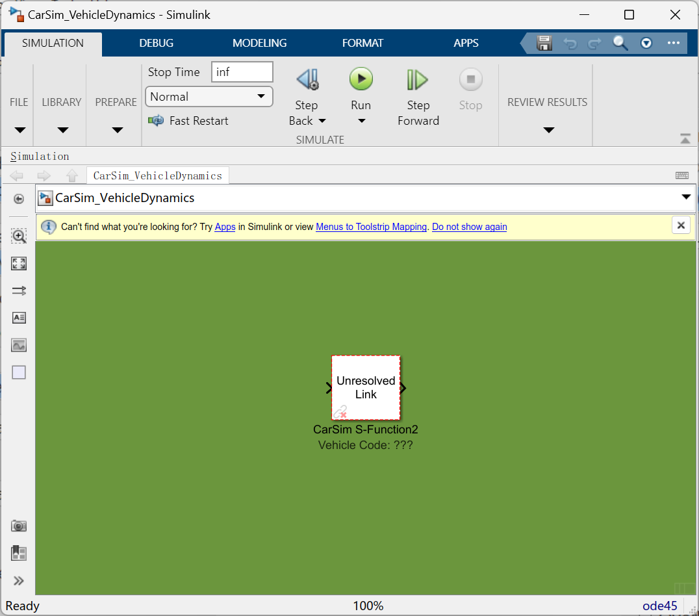Select the Annotation text tool

click(19, 318)
